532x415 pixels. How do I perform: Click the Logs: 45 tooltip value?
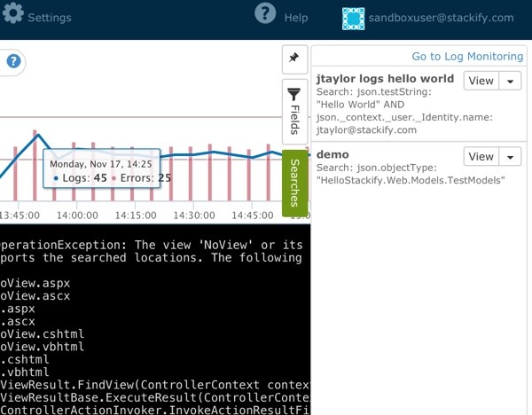[x=84, y=178]
